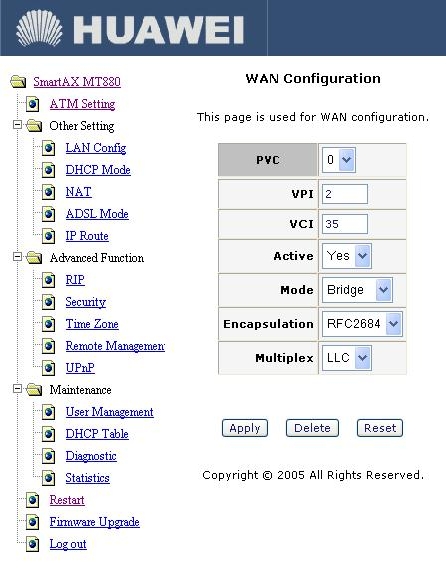
Task: Click the Reset button
Action: (x=380, y=428)
